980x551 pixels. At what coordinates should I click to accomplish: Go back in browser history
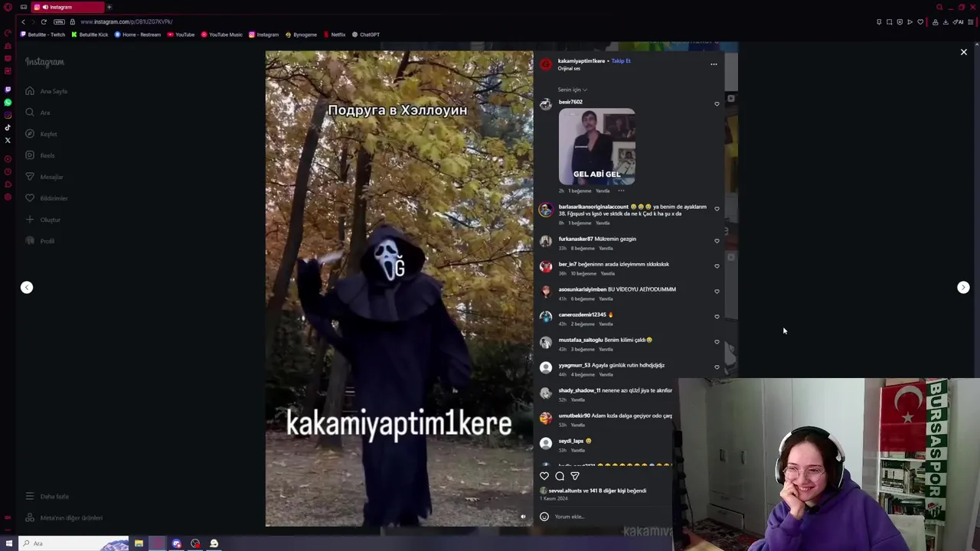23,21
